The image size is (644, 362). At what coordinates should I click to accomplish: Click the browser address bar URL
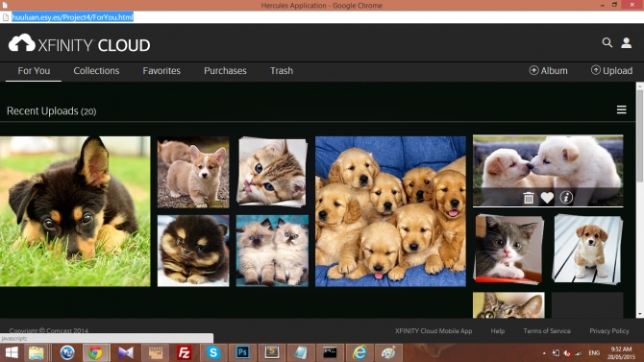tap(73, 17)
